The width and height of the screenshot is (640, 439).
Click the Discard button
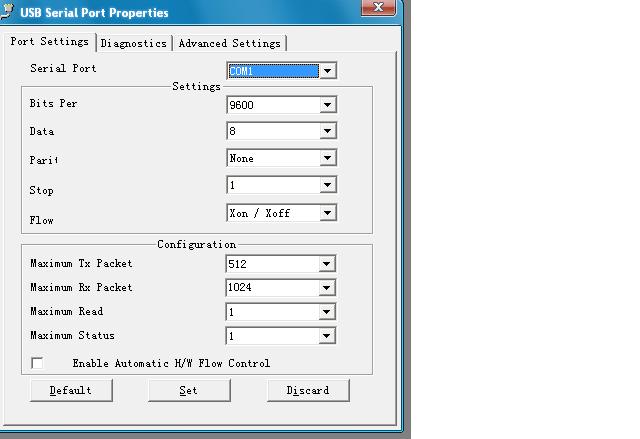click(x=308, y=390)
